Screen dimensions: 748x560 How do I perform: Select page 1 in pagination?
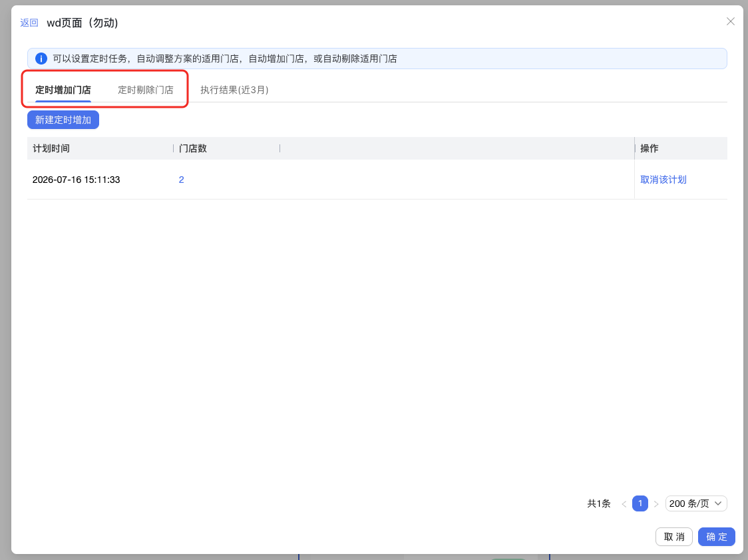(640, 503)
